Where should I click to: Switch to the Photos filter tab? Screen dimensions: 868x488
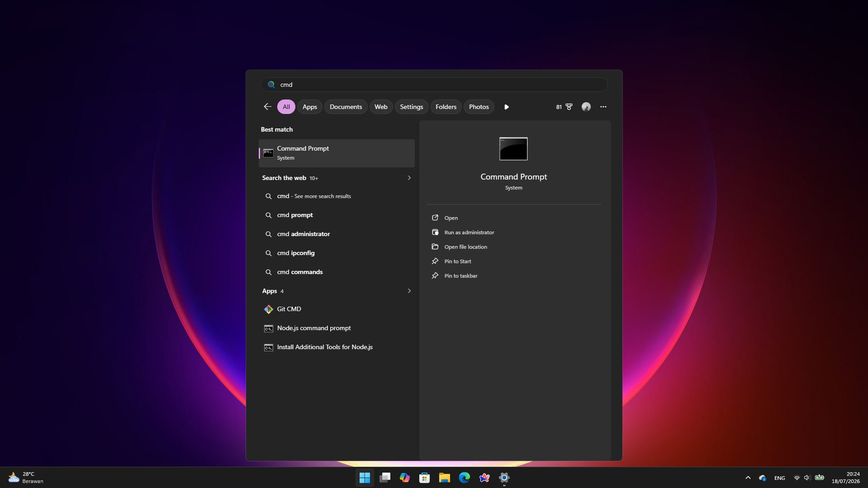479,107
